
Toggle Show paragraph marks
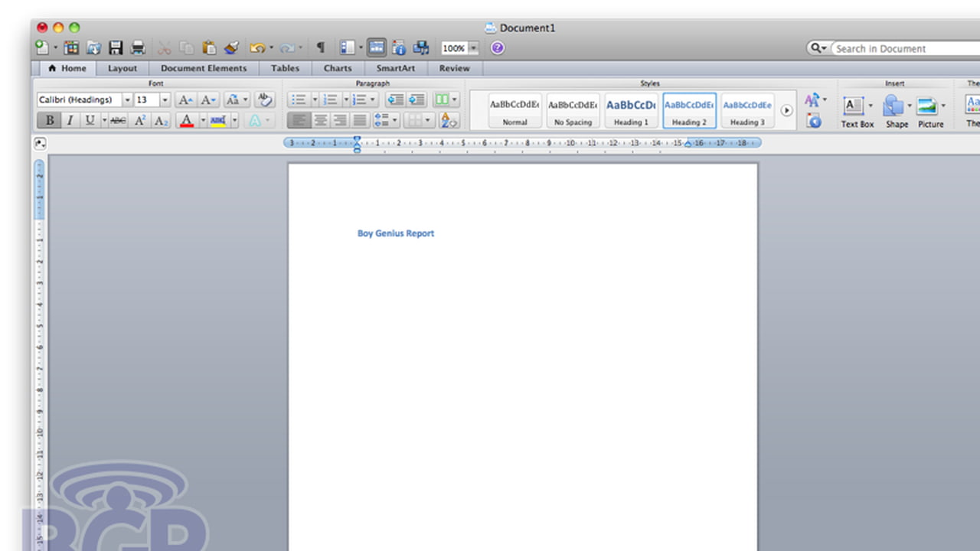(x=321, y=47)
